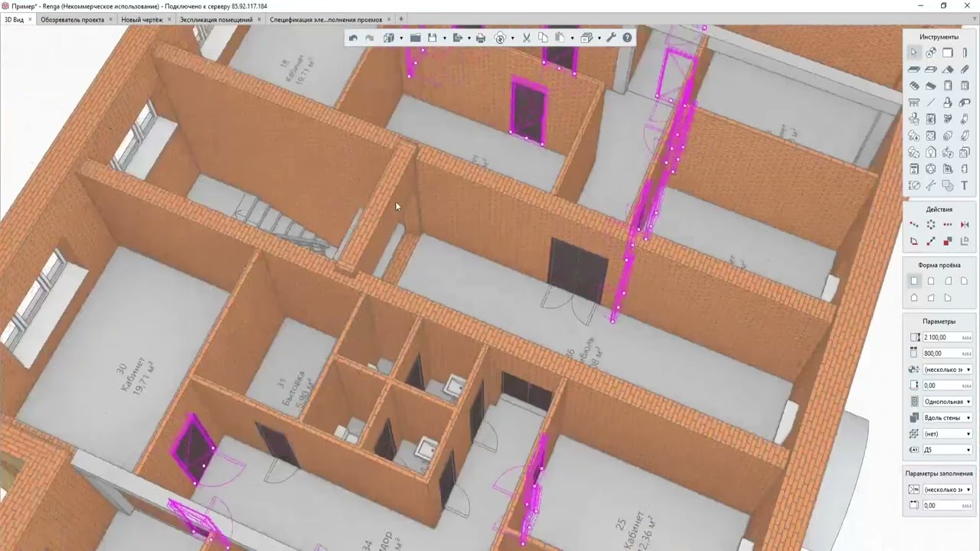980x551 pixels.
Task: Select the Beam tool
Action: [x=965, y=69]
